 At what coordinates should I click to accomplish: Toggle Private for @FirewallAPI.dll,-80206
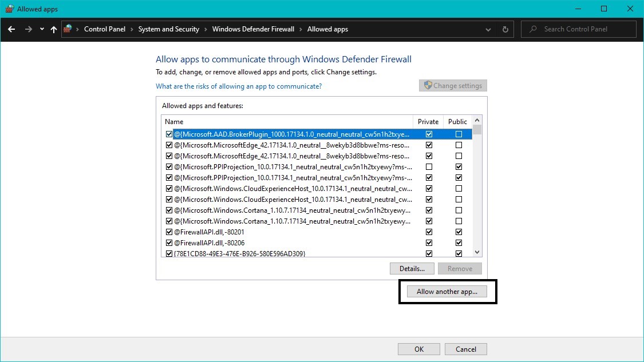coord(429,243)
